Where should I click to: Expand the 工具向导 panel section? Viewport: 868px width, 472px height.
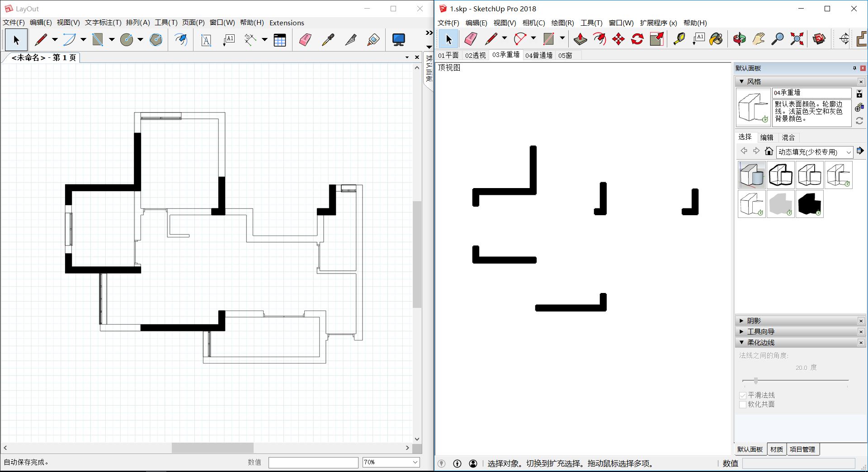(x=741, y=331)
